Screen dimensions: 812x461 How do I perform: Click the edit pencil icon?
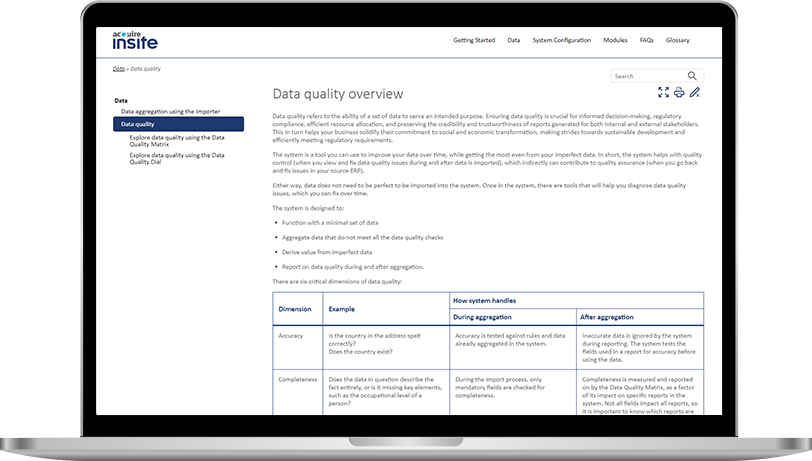pyautogui.click(x=695, y=93)
